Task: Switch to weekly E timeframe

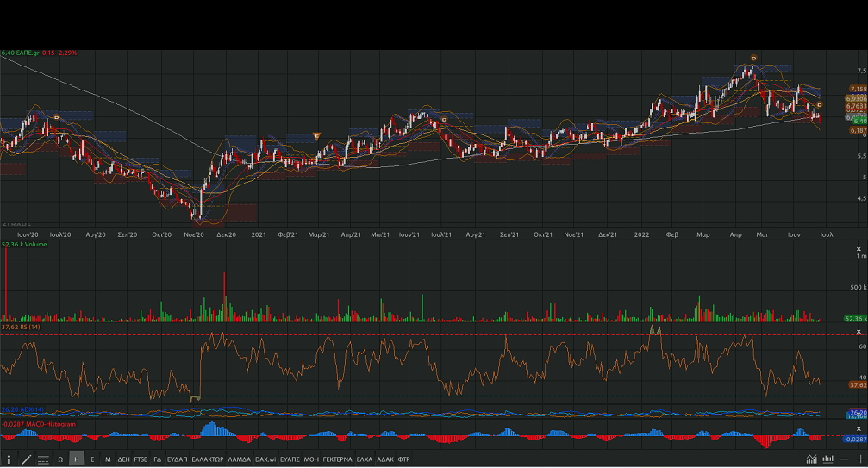Action: pyautogui.click(x=92, y=459)
